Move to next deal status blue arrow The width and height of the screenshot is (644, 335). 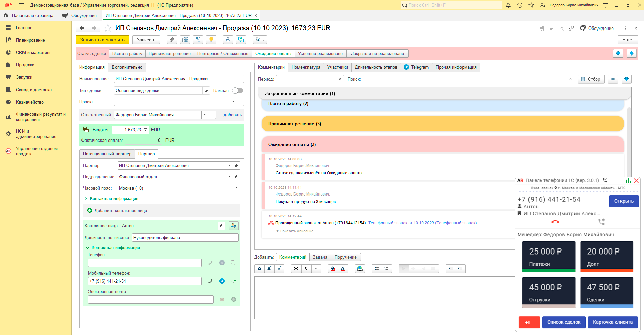631,53
